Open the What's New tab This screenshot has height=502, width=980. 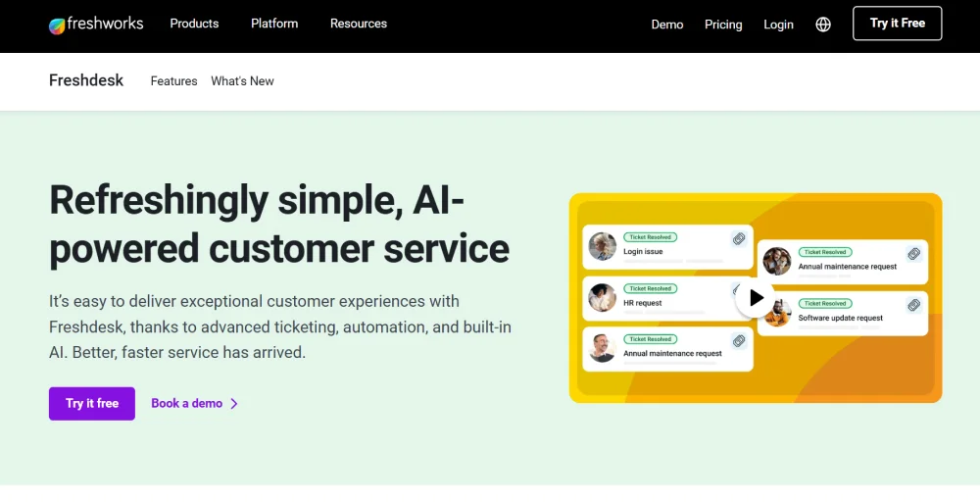pyautogui.click(x=242, y=81)
